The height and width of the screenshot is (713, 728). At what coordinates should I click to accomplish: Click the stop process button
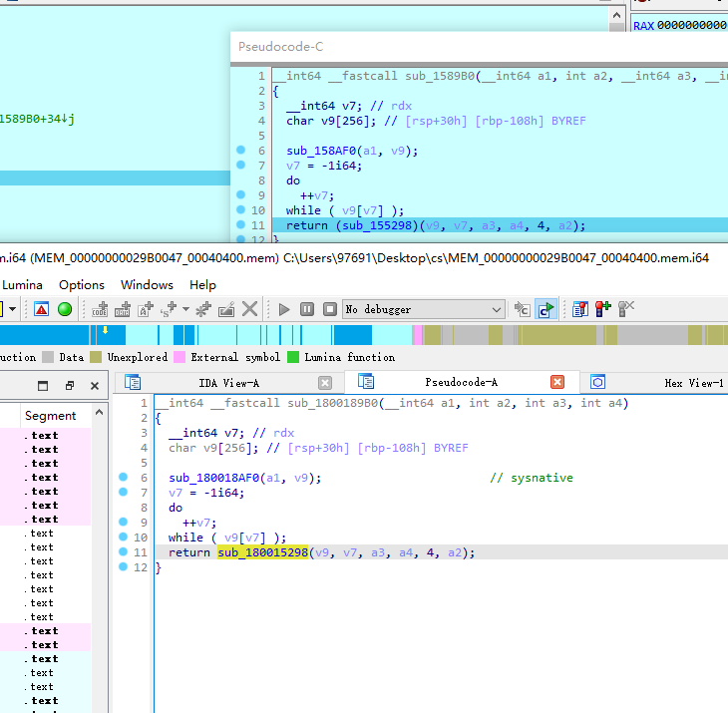point(330,309)
